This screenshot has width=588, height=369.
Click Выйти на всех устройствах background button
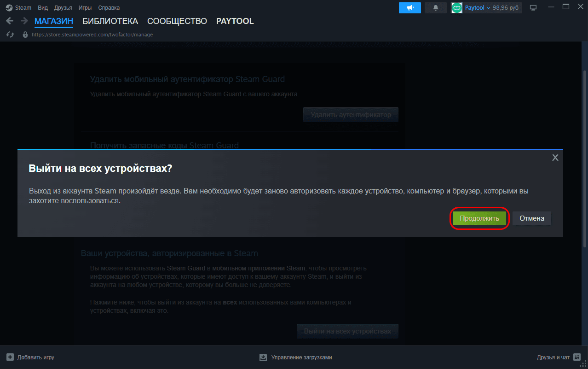click(347, 331)
